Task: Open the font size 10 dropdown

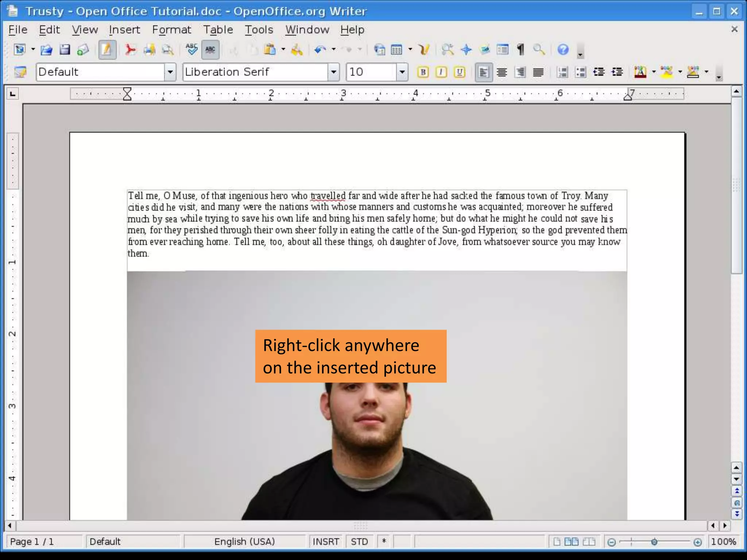Action: (402, 72)
